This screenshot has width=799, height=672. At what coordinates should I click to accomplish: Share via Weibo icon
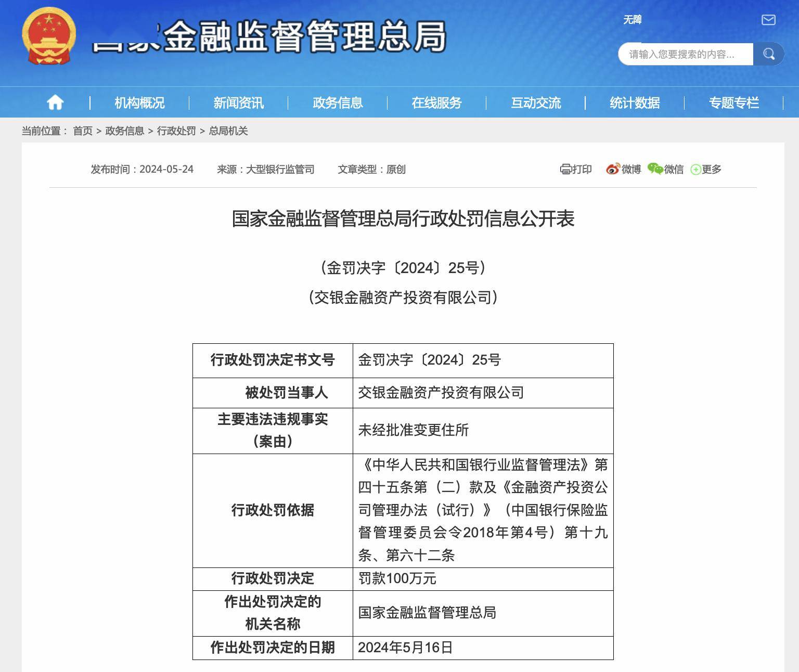pyautogui.click(x=613, y=169)
